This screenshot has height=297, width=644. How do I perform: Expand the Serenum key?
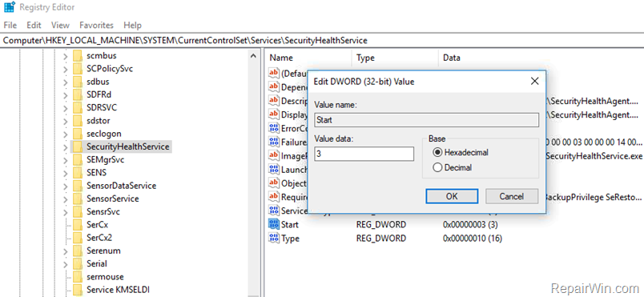tap(66, 251)
